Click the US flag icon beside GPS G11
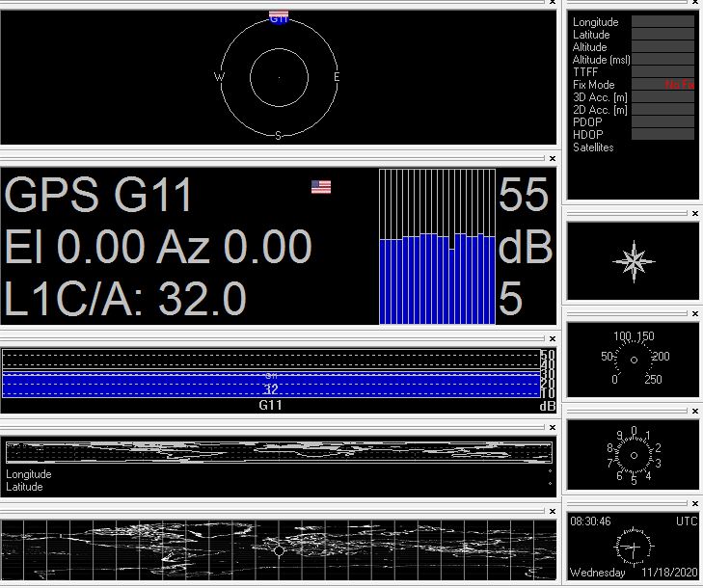The width and height of the screenshot is (703, 588). (x=321, y=187)
